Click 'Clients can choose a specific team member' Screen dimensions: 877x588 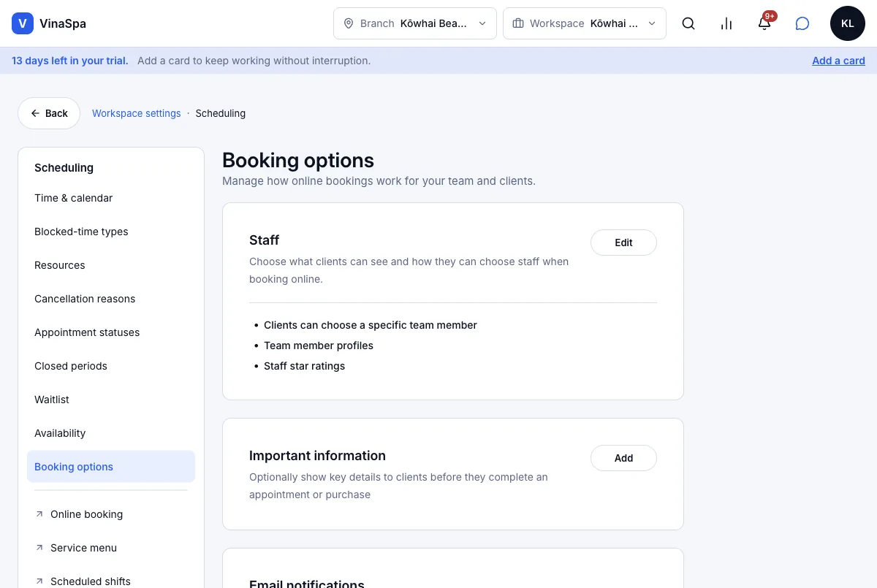(x=371, y=325)
